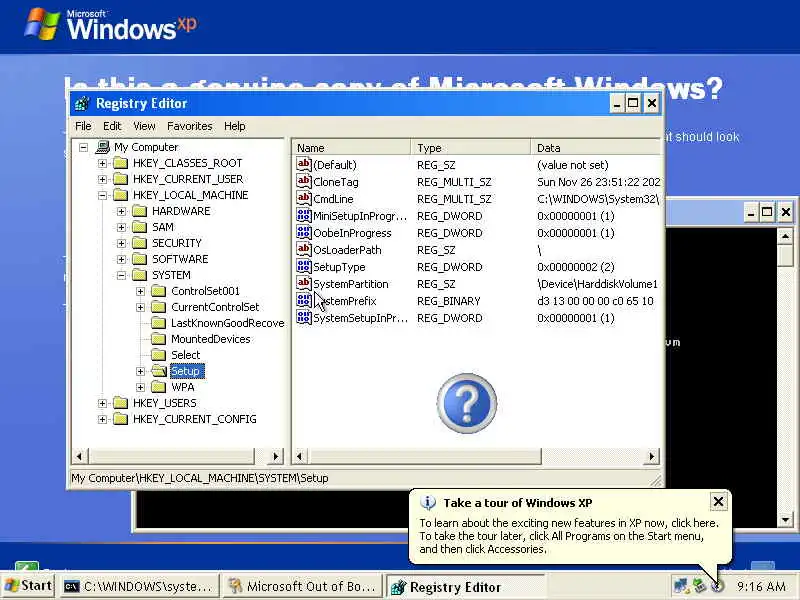
Task: Expand the Setup key
Action: coord(140,371)
